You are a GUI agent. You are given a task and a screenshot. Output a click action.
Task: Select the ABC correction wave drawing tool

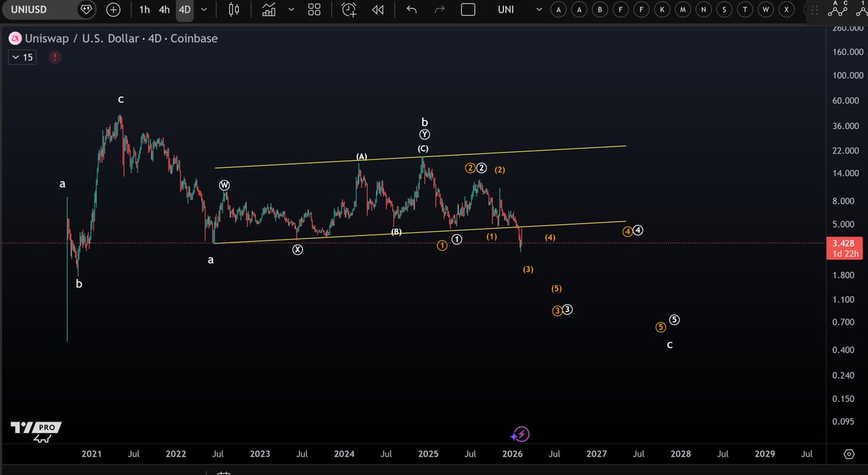click(837, 8)
